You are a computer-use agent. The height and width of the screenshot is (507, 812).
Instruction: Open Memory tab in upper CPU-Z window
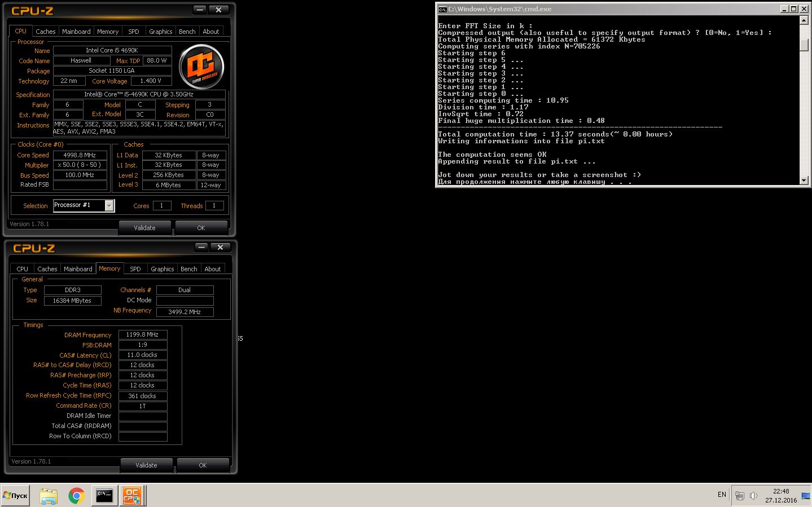coord(108,32)
